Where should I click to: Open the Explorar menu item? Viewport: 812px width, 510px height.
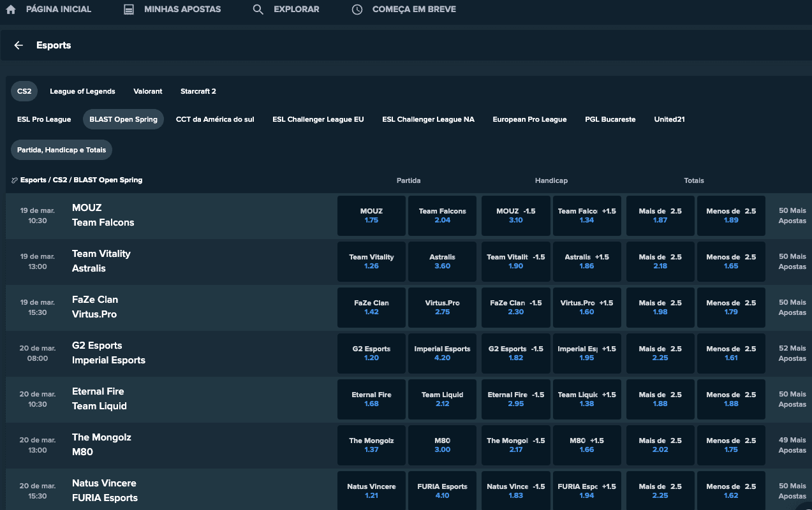(297, 10)
